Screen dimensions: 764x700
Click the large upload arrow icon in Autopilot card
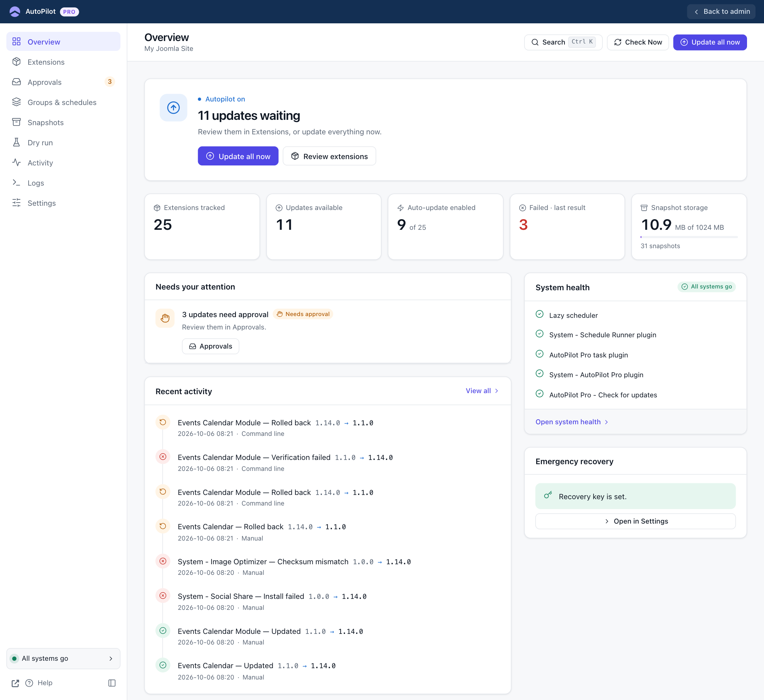(x=173, y=107)
